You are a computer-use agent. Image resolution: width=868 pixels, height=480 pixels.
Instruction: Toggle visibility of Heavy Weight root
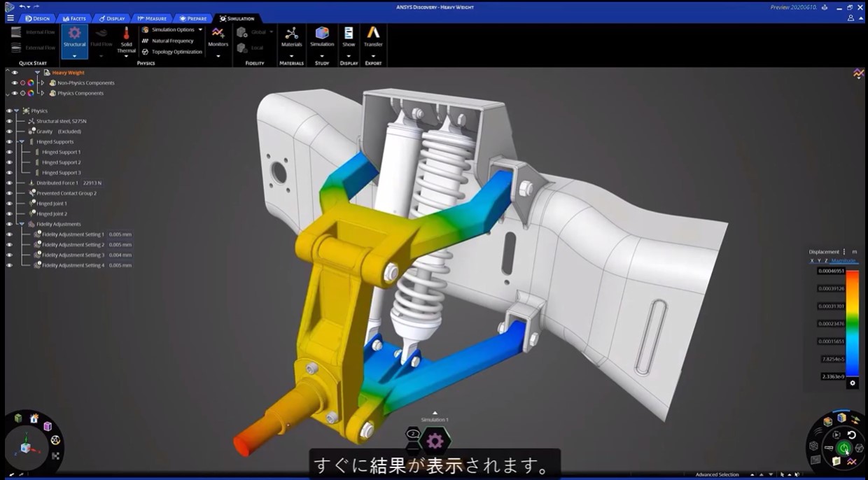point(15,72)
